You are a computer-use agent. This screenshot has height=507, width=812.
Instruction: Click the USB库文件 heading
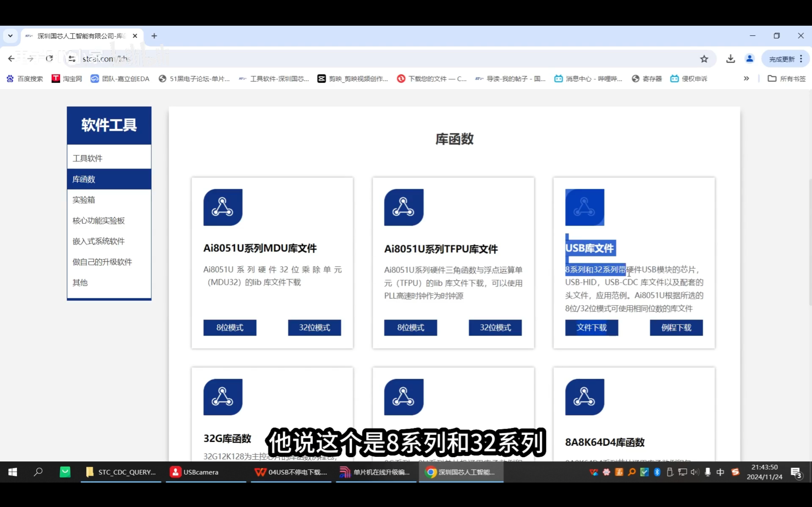(589, 248)
